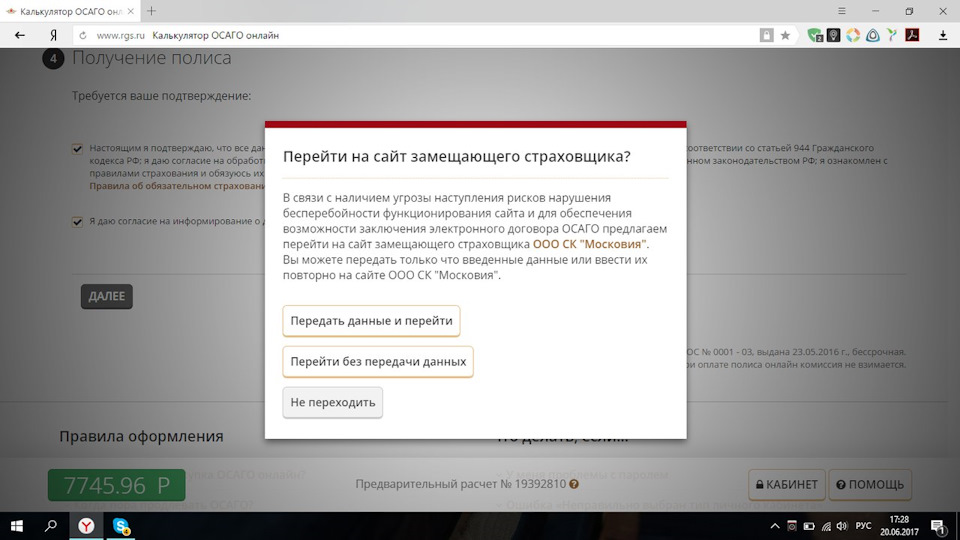
Task: Open the Wi-Fi network tray icon
Action: pos(826,527)
